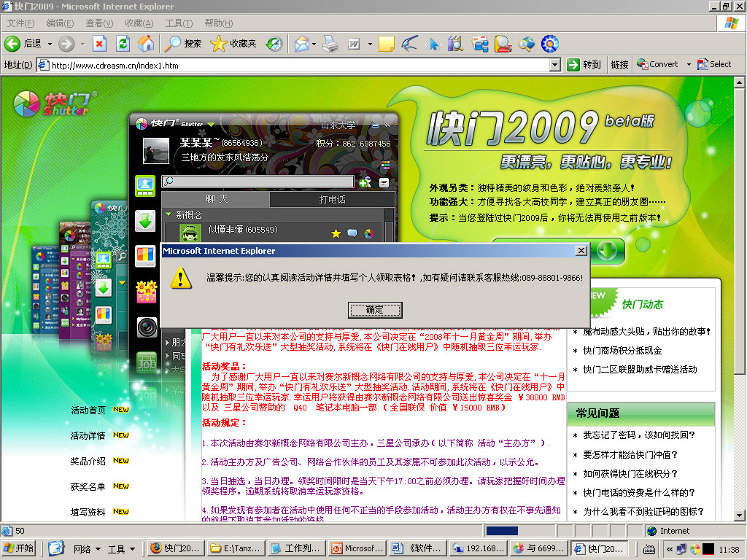Screen dimensions: 747x560
Task: Click the Mail envelope icon
Action: tap(301, 44)
